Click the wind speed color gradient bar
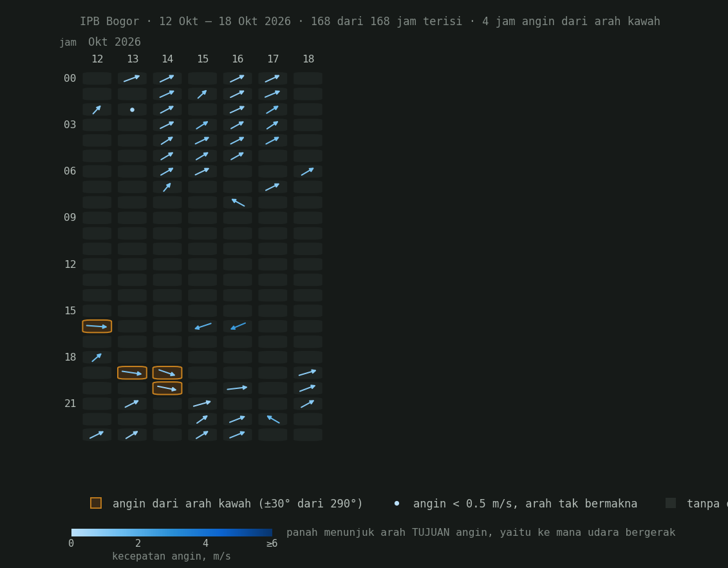728x568 pixels. click(172, 533)
